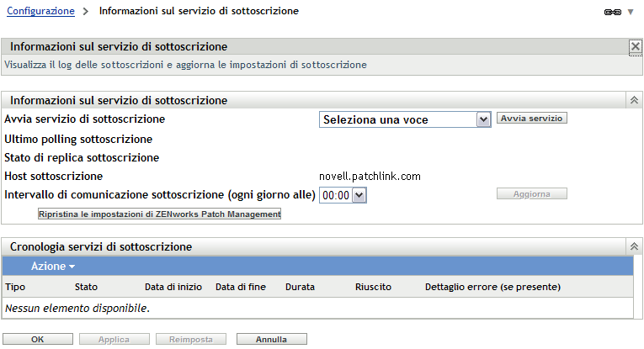Sort by the Tipo column header
The image size is (644, 349).
[15, 287]
